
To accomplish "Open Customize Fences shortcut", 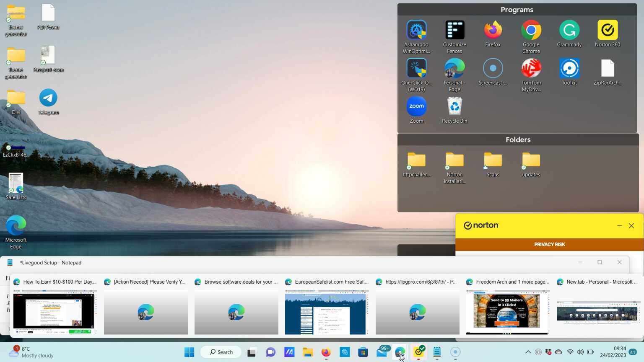I will pyautogui.click(x=454, y=31).
